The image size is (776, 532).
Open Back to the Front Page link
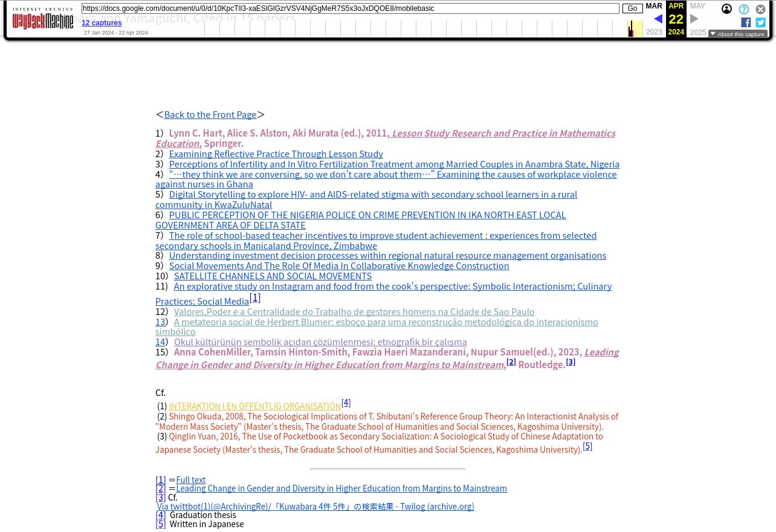coord(210,114)
